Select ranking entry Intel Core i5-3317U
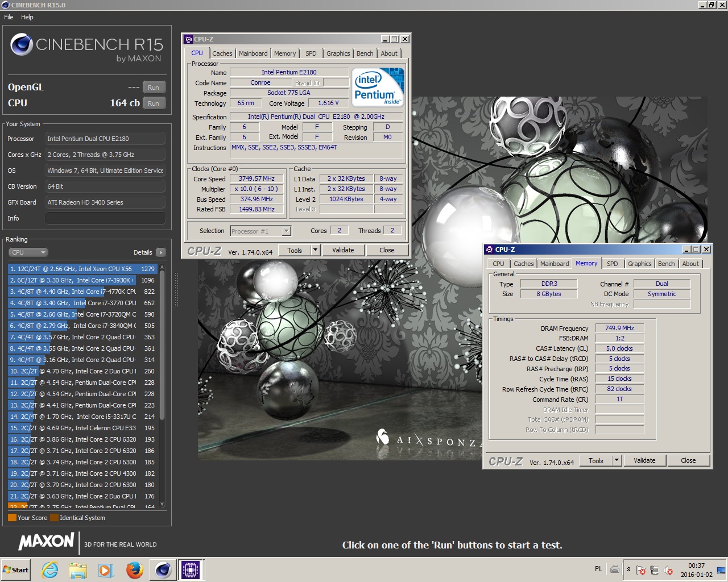728x582 pixels. click(x=83, y=417)
